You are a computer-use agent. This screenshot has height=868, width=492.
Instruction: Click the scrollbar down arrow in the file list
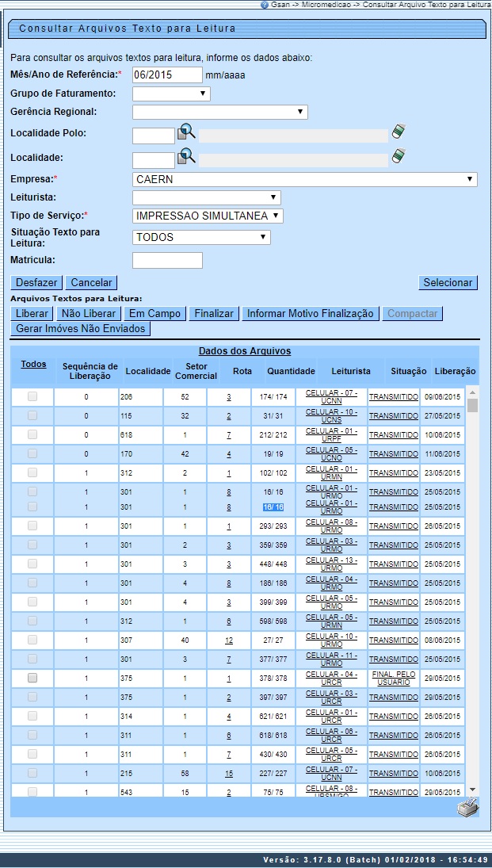(x=472, y=790)
